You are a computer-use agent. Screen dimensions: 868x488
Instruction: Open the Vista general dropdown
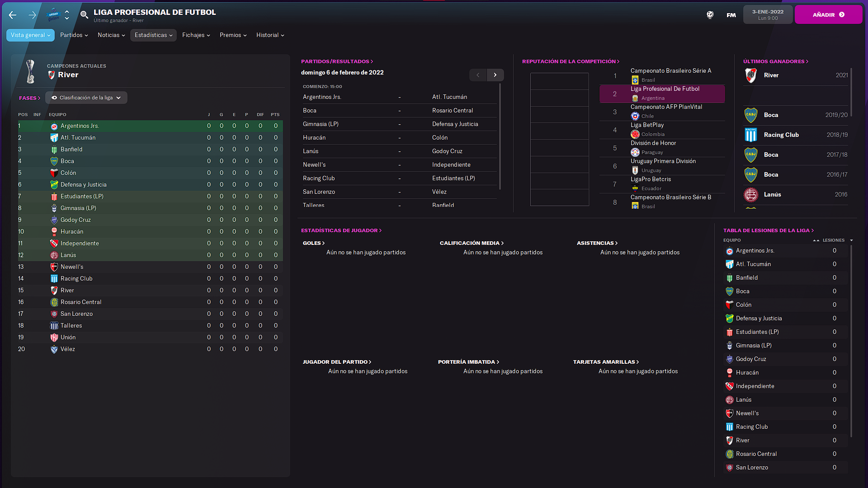(x=30, y=35)
